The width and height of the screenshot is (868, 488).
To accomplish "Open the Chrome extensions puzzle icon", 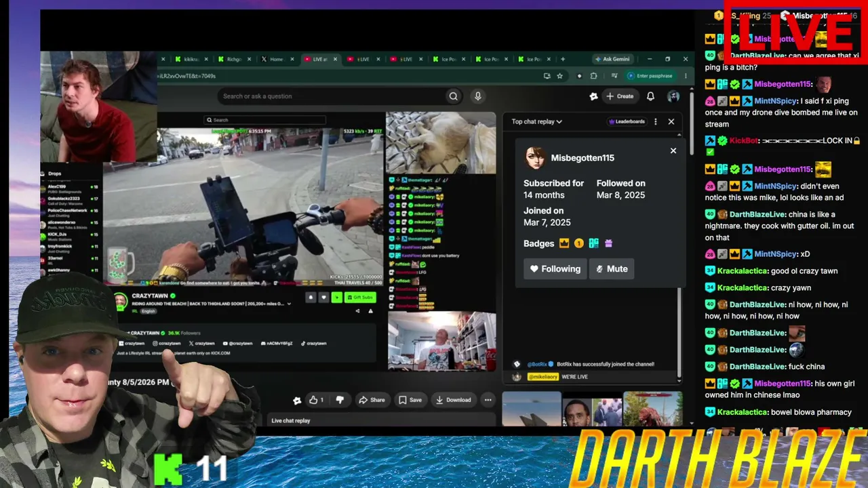I will pos(594,76).
